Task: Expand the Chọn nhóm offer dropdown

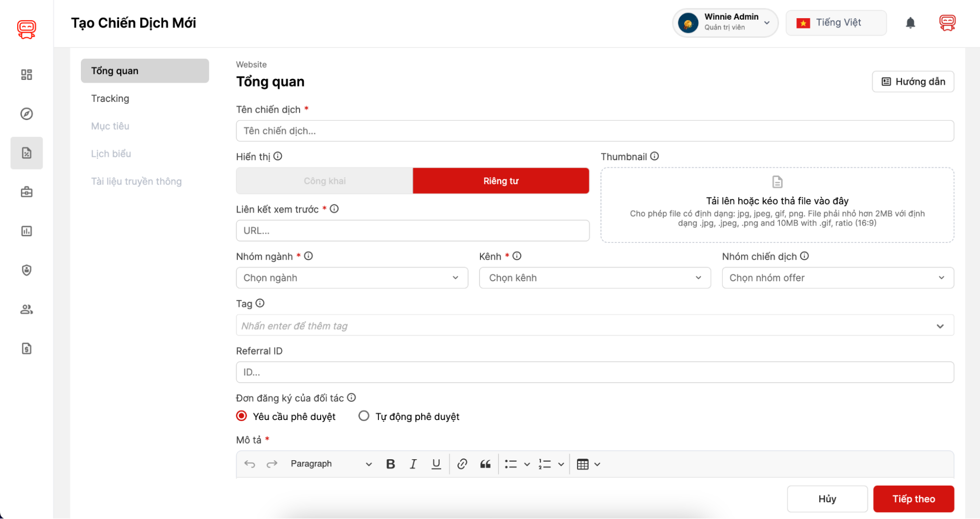Action: (837, 278)
